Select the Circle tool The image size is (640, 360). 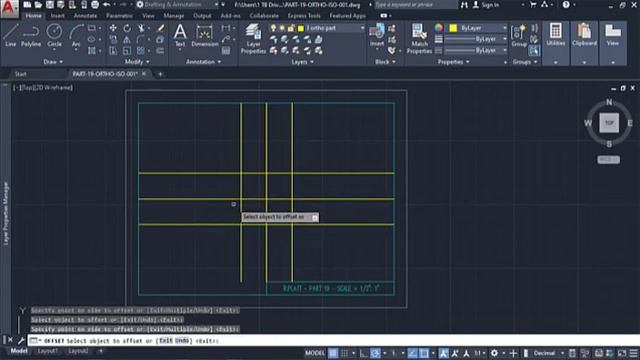54,36
